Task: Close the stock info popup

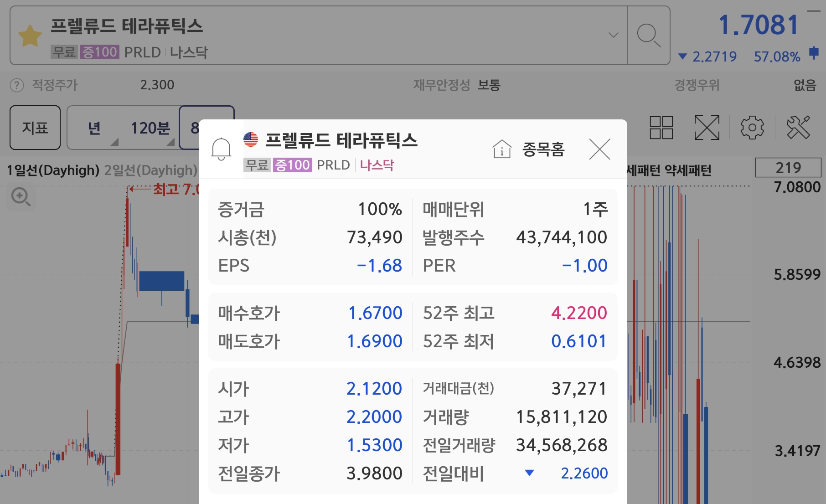Action: 599,149
